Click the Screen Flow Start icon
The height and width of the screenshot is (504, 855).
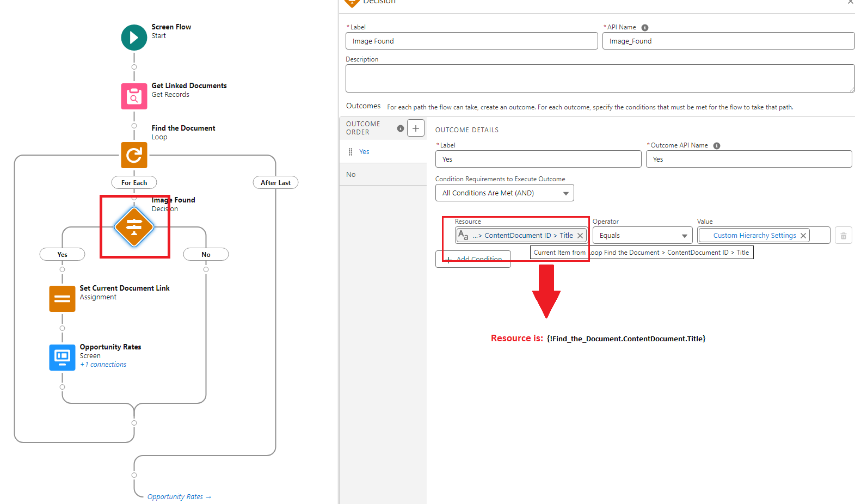(x=134, y=38)
